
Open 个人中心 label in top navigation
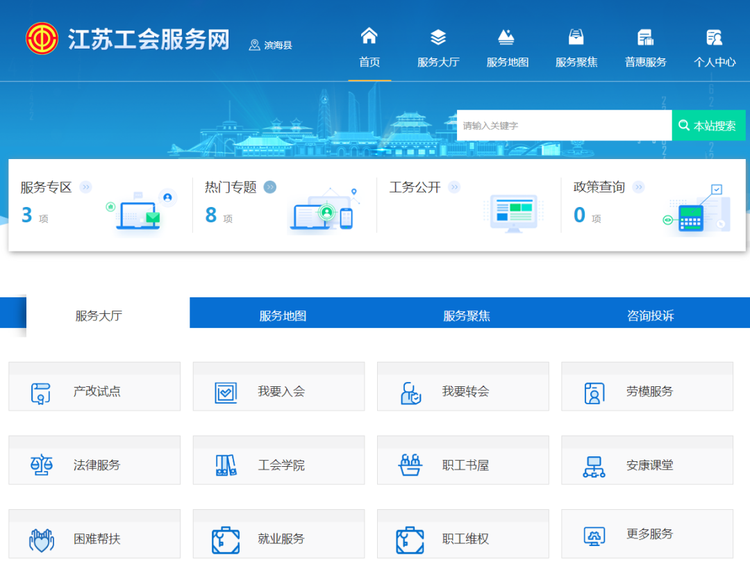[x=715, y=62]
